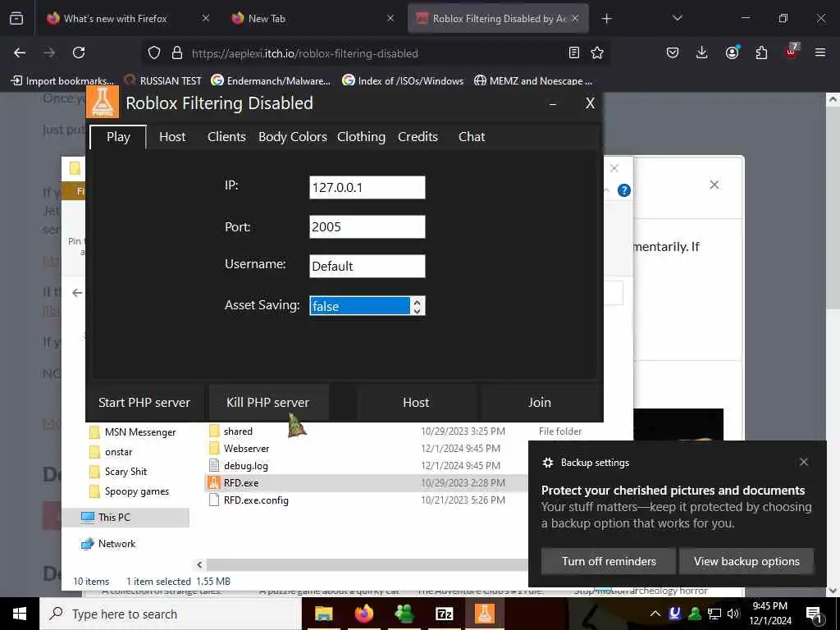This screenshot has width=840, height=630.
Task: Open the Clothing tab
Action: (x=361, y=137)
